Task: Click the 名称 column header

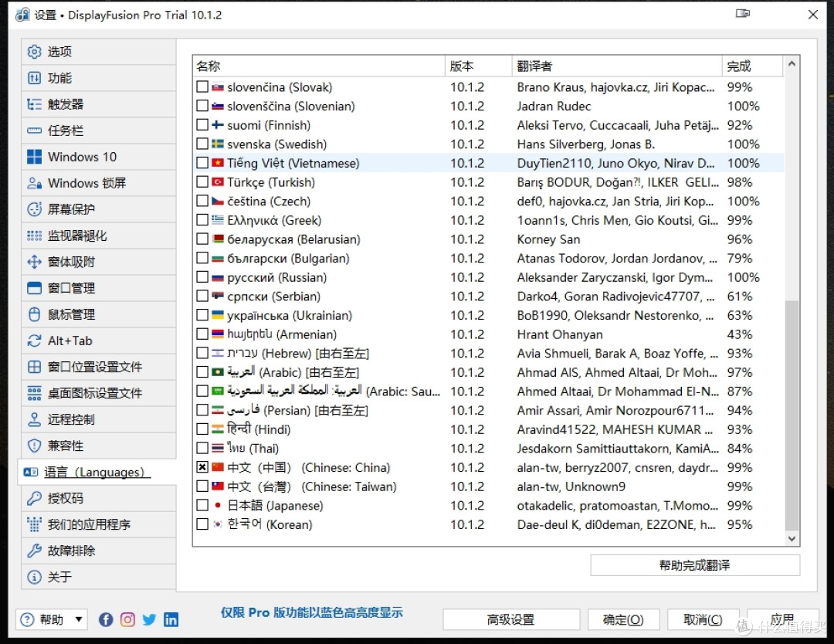Action: pyautogui.click(x=208, y=66)
